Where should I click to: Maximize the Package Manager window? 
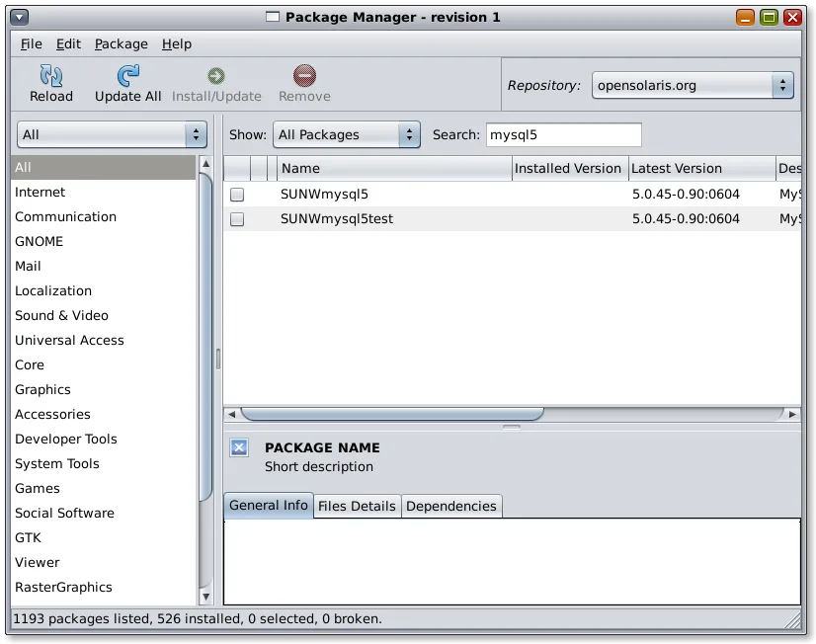[x=769, y=17]
